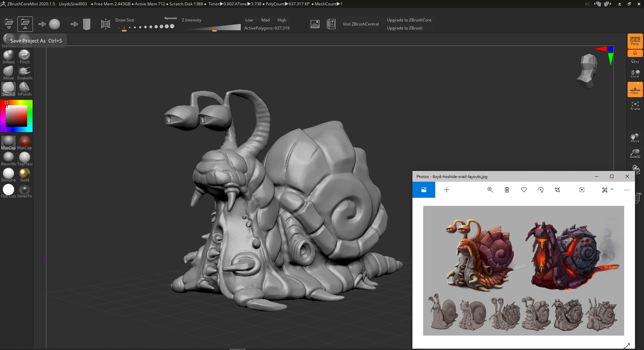The width and height of the screenshot is (644, 350).
Task: Select the Pinch brush
Action: coord(24,56)
